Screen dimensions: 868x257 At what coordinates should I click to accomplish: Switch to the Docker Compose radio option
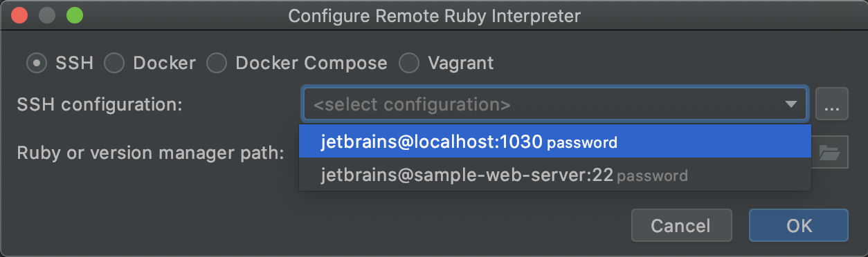tap(217, 64)
